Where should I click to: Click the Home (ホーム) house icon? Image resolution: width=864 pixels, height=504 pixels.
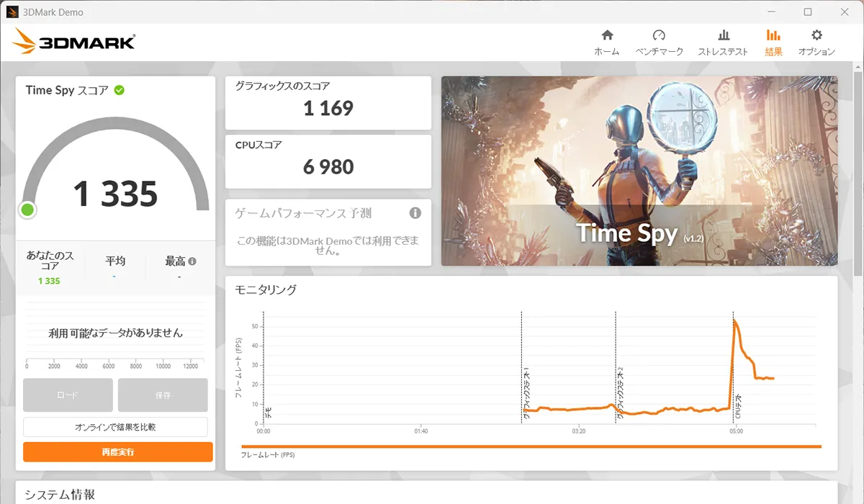coord(607,36)
